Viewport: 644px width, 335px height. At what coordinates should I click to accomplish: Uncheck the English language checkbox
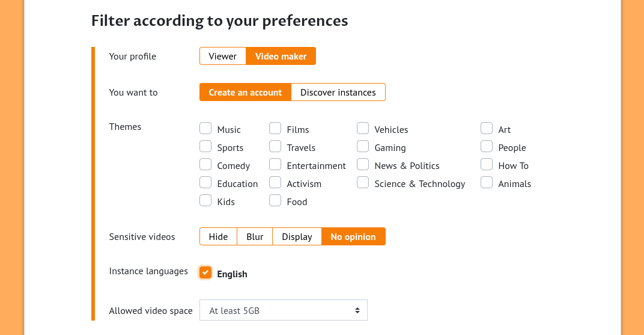[205, 272]
